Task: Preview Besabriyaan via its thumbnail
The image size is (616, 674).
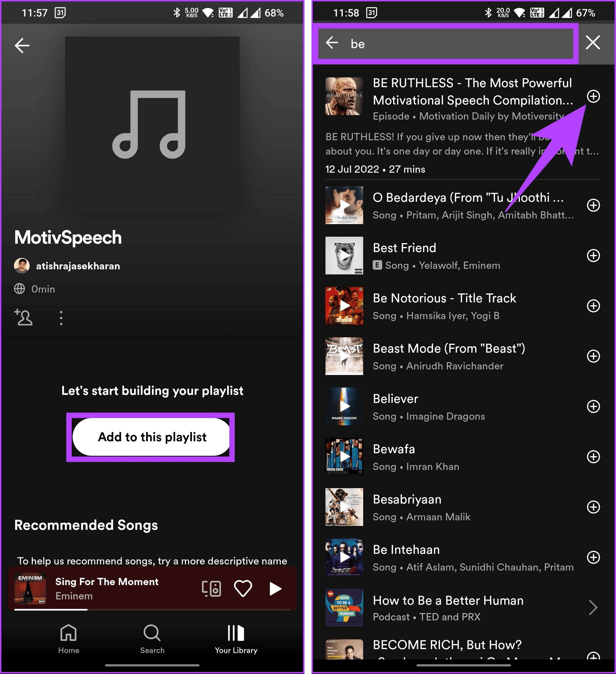Action: pyautogui.click(x=344, y=507)
